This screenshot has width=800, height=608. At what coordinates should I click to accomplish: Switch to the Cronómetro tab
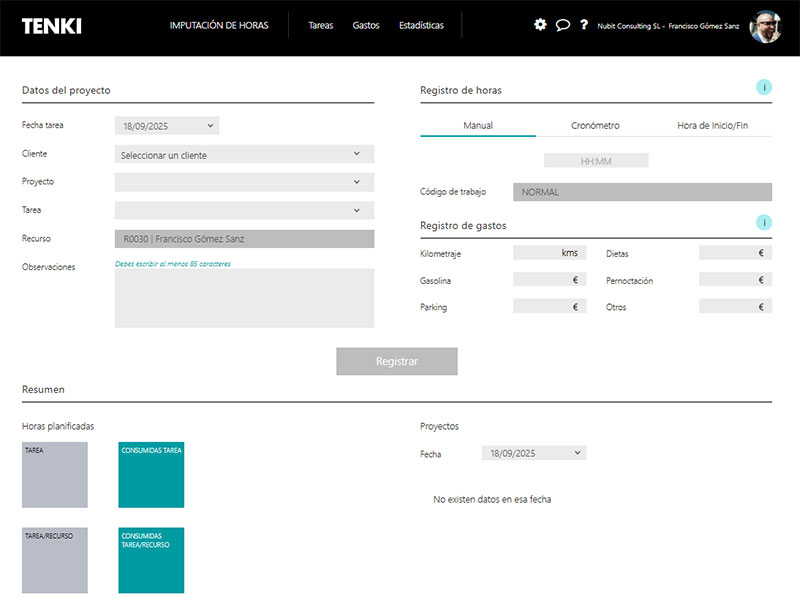pyautogui.click(x=595, y=126)
